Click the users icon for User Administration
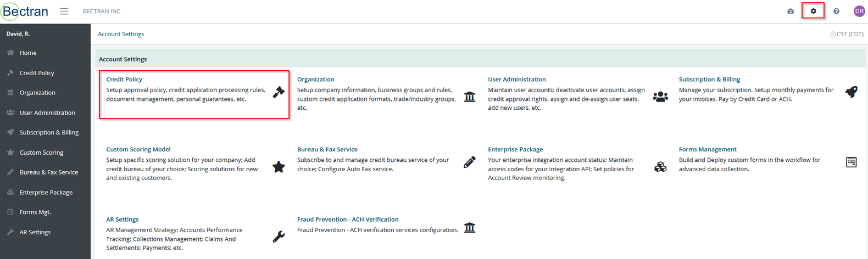Image resolution: width=868 pixels, height=259 pixels. 660,97
